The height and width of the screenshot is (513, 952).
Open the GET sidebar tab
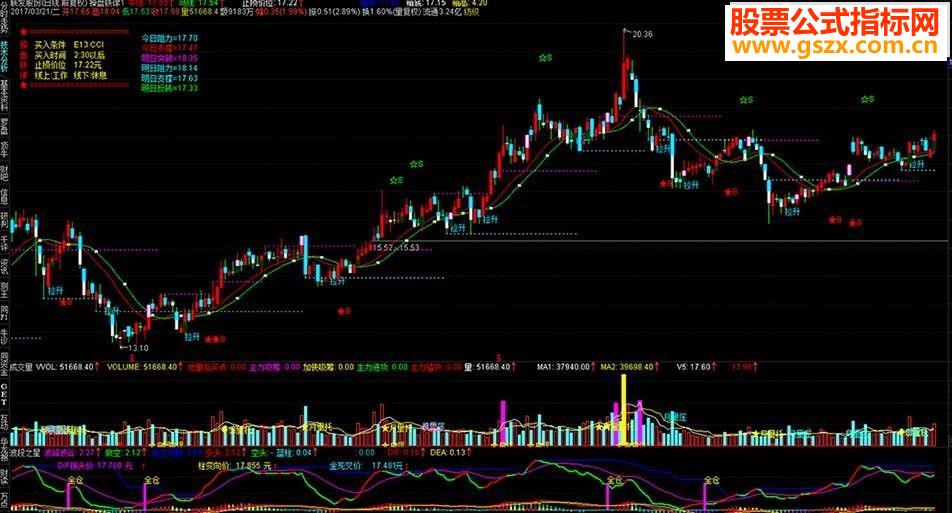[x=4, y=395]
